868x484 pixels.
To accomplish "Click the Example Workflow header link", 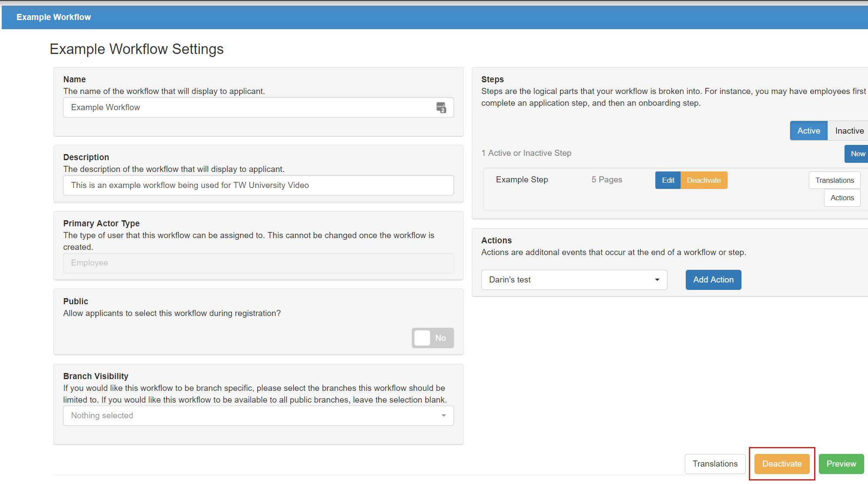I will click(x=53, y=17).
